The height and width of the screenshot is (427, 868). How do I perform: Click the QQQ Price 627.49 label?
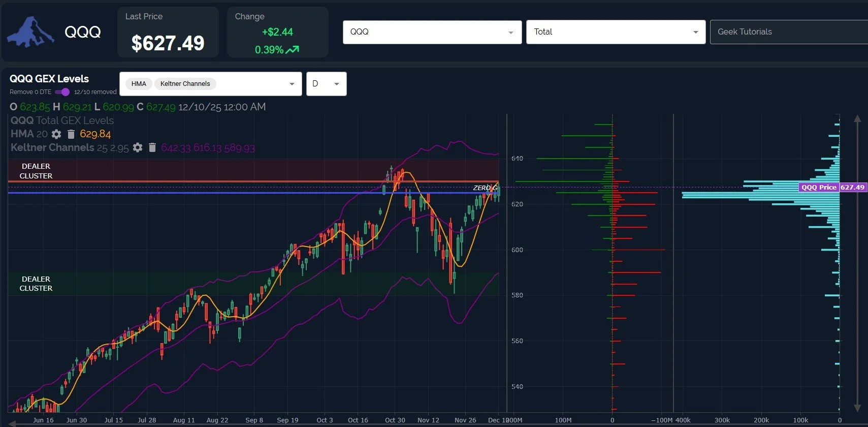click(x=832, y=187)
